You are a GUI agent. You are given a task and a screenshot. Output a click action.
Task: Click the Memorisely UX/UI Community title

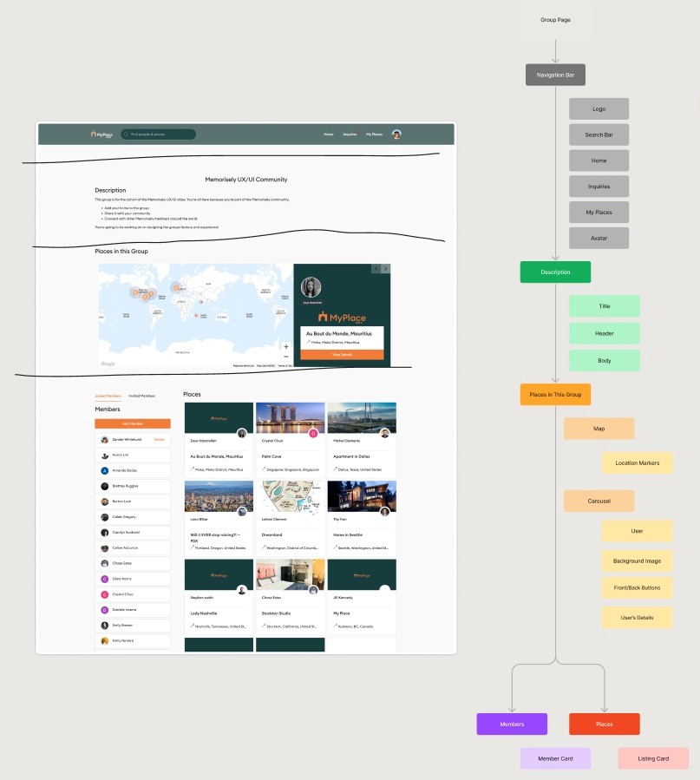coord(246,180)
